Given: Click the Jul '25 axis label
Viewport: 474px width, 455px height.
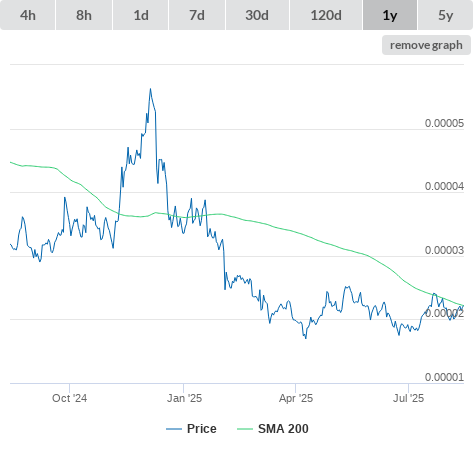Looking at the screenshot, I should [408, 398].
